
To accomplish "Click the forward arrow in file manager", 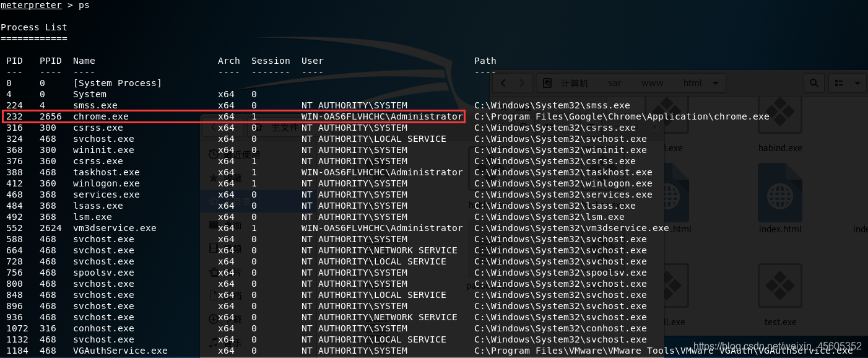I will [x=522, y=83].
